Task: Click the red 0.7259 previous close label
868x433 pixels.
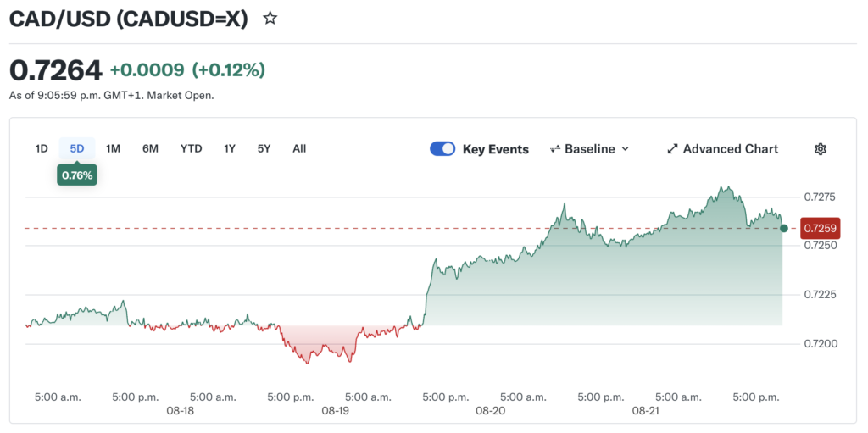Action: point(821,228)
